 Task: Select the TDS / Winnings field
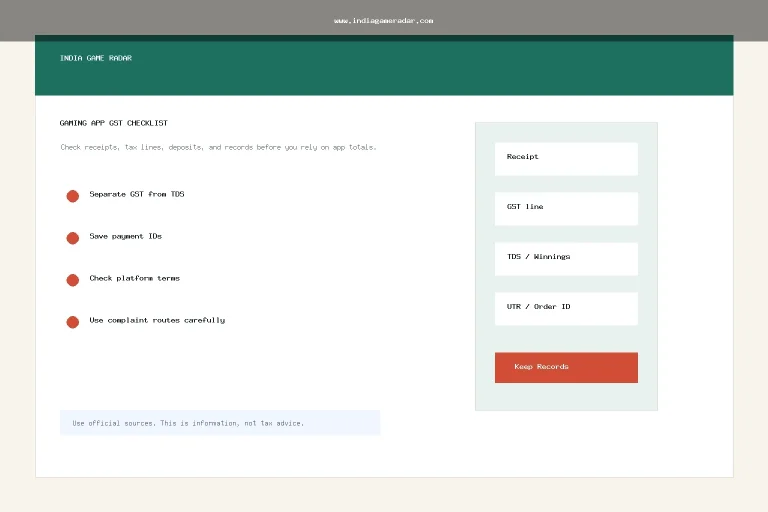pos(566,259)
